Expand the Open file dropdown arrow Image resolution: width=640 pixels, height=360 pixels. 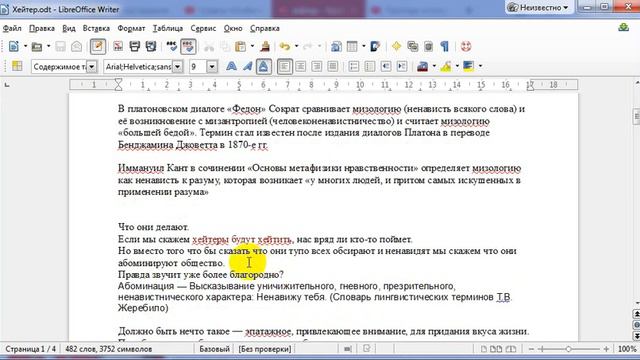(x=48, y=47)
